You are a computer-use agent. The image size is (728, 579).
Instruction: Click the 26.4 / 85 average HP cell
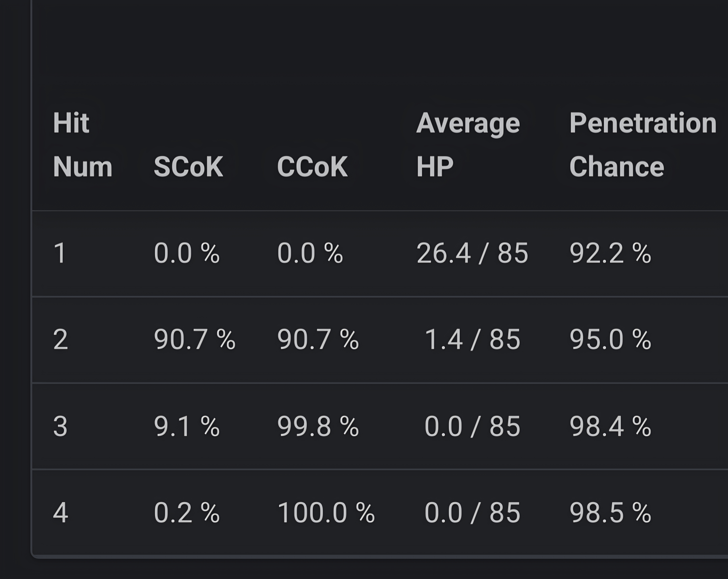pyautogui.click(x=472, y=253)
